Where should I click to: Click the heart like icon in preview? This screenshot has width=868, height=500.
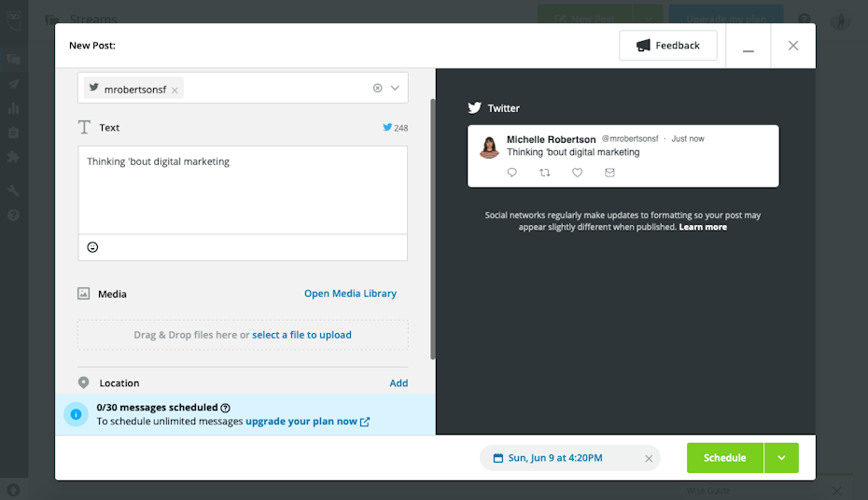[x=578, y=173]
